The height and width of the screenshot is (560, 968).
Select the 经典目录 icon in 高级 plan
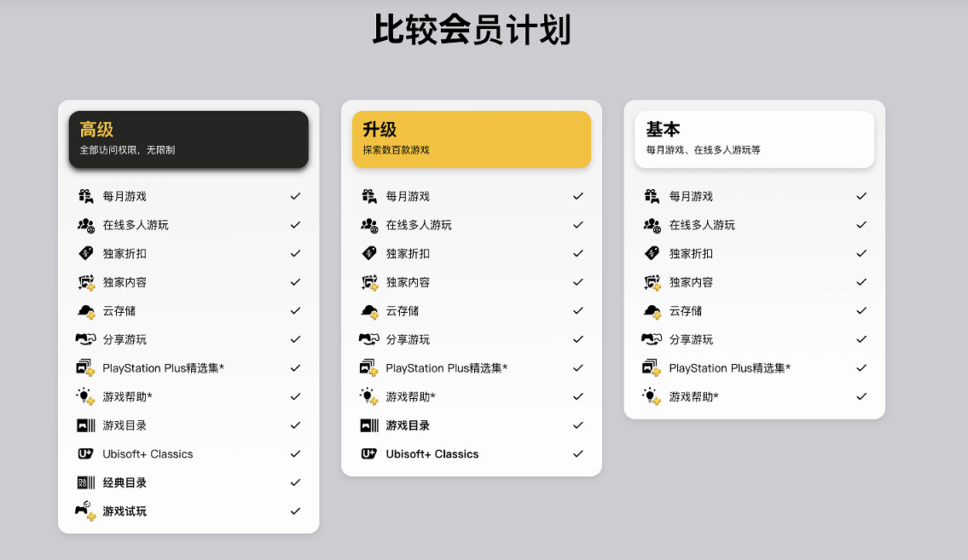pos(84,482)
